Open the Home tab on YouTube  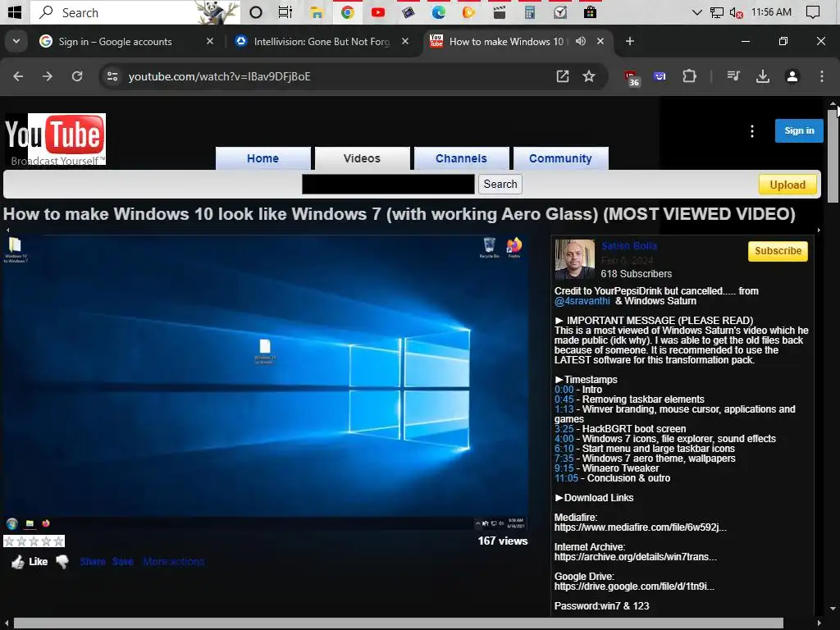(263, 158)
